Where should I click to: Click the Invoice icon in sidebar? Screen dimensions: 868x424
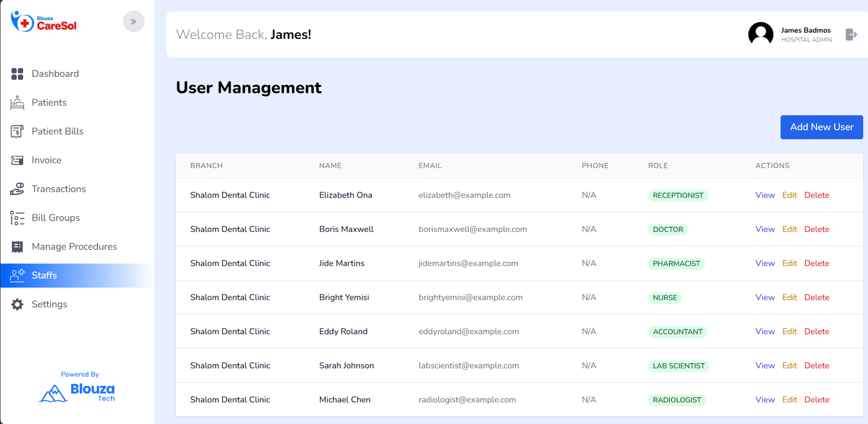17,160
